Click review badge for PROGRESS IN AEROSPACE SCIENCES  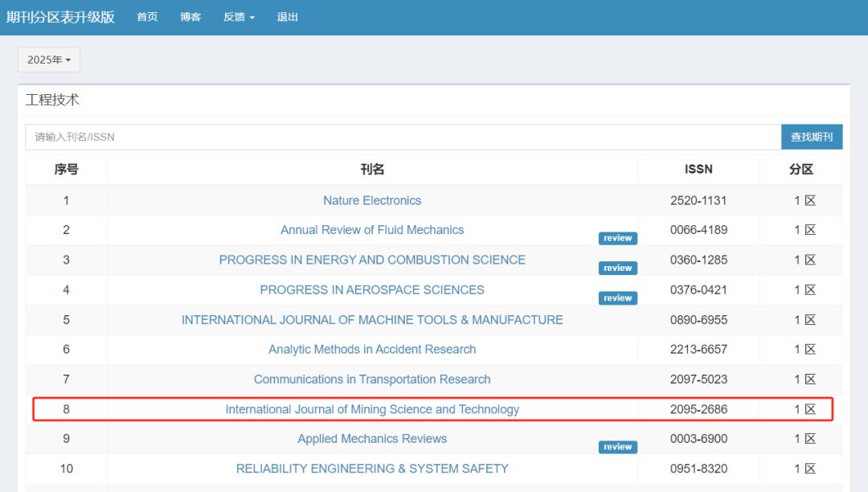(618, 297)
